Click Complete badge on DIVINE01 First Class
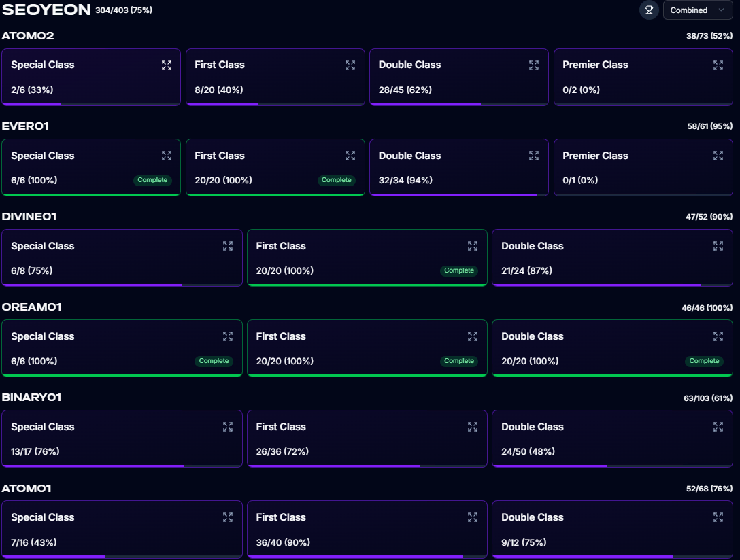The width and height of the screenshot is (740, 560). [x=459, y=270]
